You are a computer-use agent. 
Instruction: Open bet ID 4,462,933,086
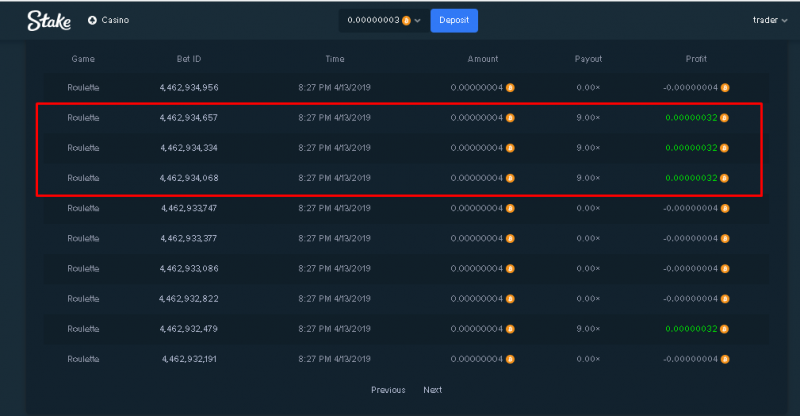pos(189,268)
